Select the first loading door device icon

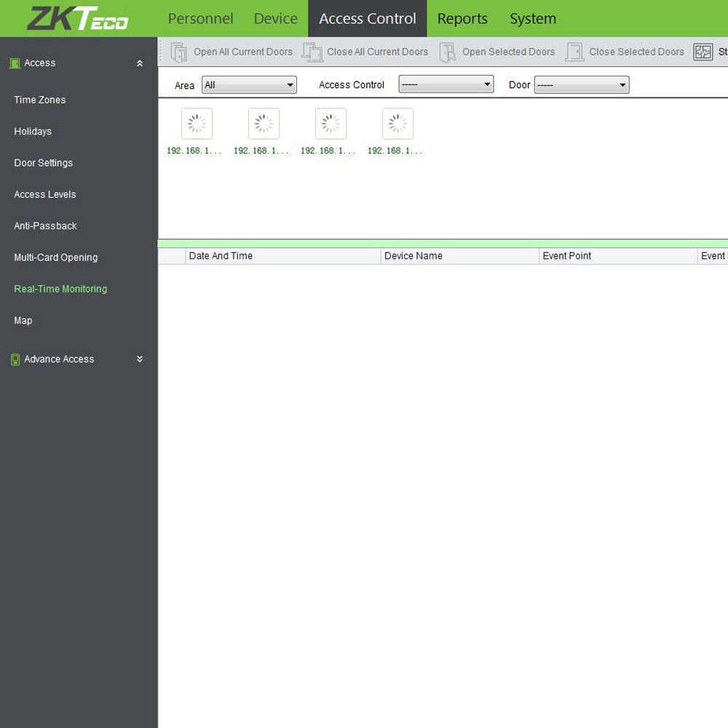pyautogui.click(x=197, y=124)
